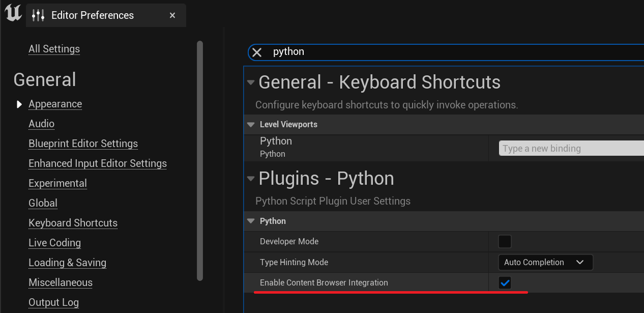Enable the Developer Mode checkbox
Screen dimensions: 644x313
(505, 241)
